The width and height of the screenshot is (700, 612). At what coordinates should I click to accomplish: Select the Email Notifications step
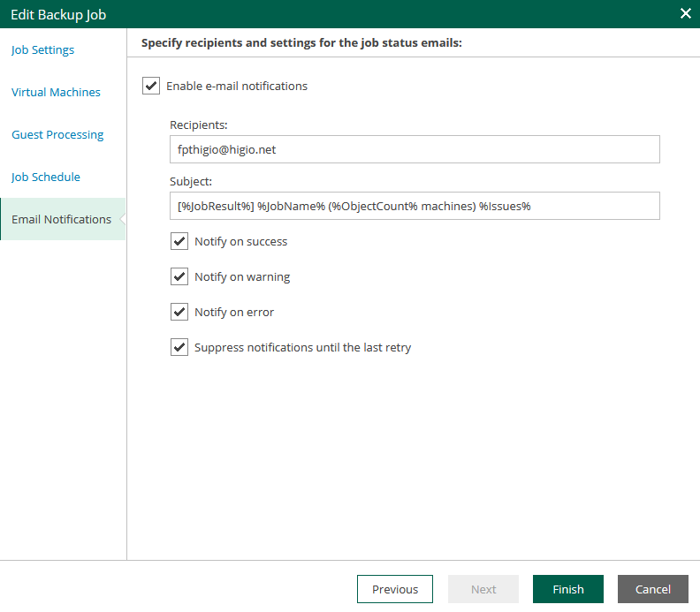(61, 220)
